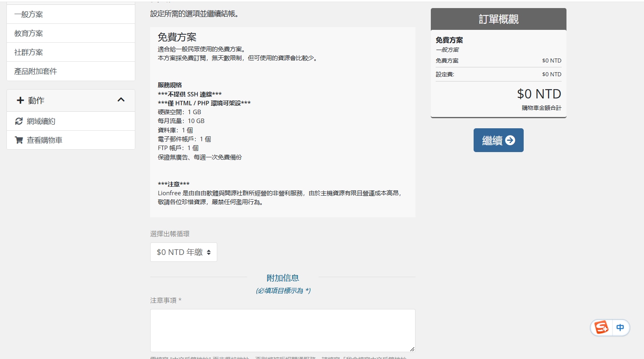Open the 一般方案 category
The height and width of the screenshot is (359, 644).
click(71, 14)
